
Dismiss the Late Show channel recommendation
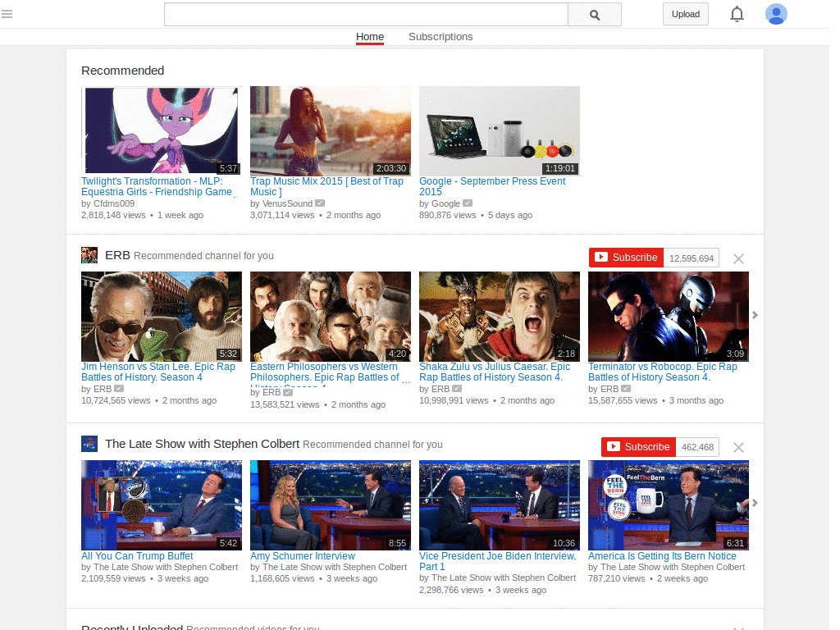click(x=738, y=447)
